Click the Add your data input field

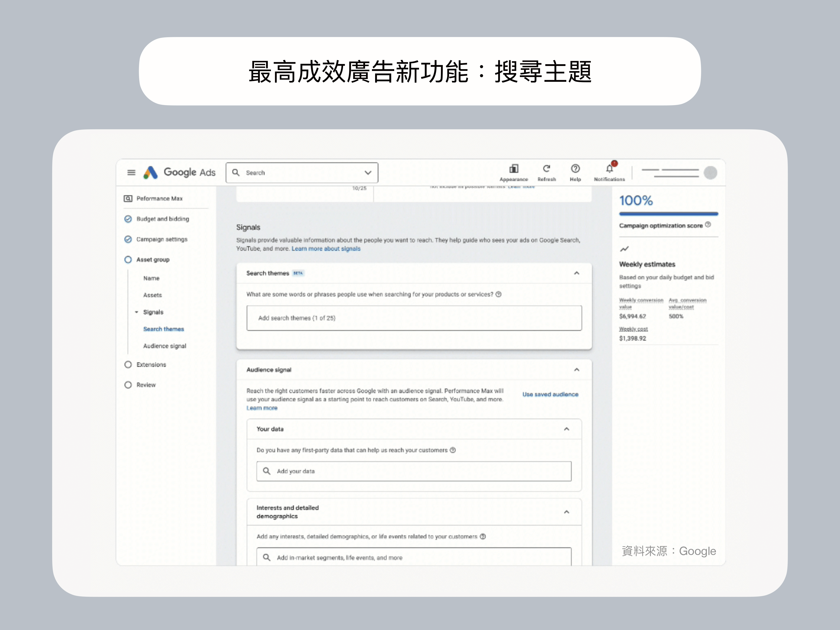pos(414,471)
